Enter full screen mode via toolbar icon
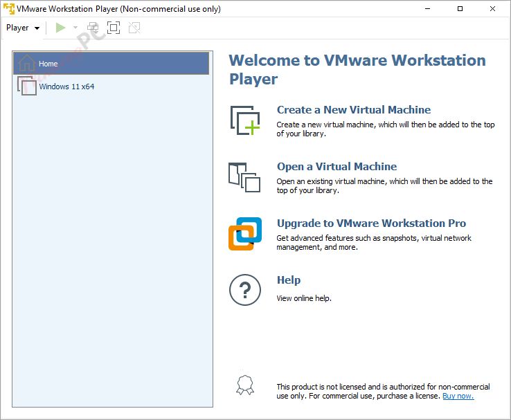Viewport: 511px width, 420px height. pos(114,28)
